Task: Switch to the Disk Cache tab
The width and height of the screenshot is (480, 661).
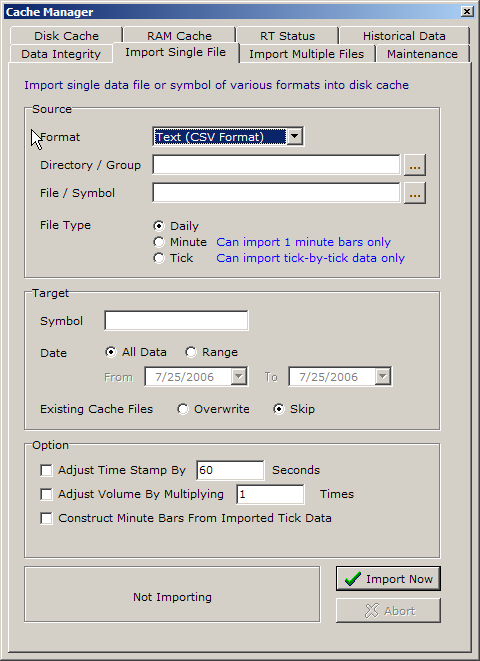Action: [x=66, y=36]
